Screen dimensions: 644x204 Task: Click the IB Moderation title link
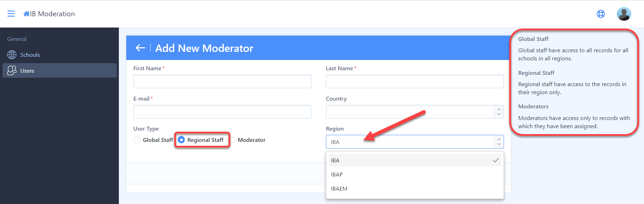[x=53, y=14]
